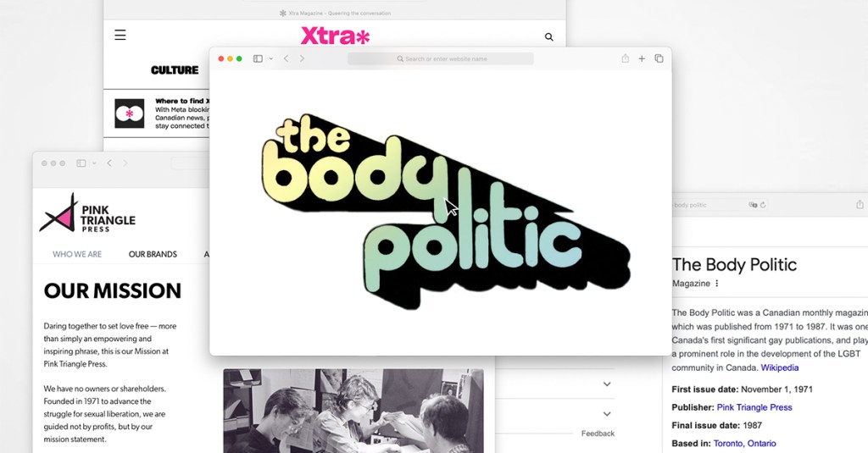
Task: Click the search or enter website name field
Action: pos(441,58)
